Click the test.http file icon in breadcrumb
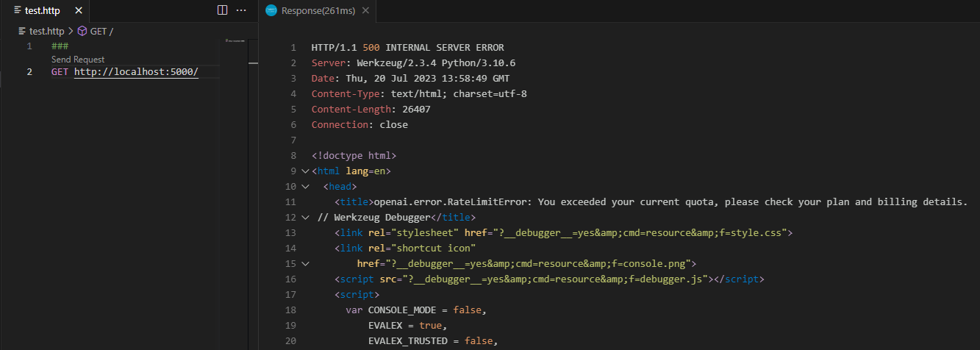The image size is (980, 350). (x=22, y=31)
